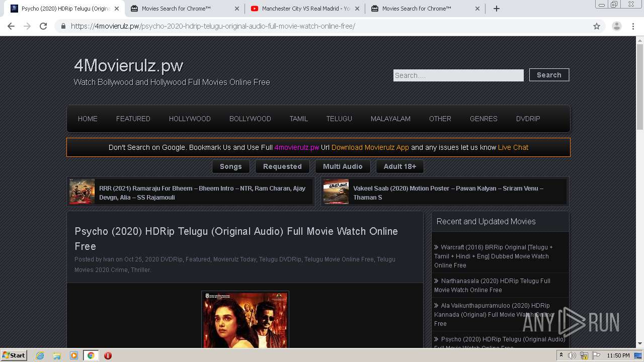The height and width of the screenshot is (362, 644).
Task: Close the Manchester City VS Real Madrid tab
Action: coord(357,9)
